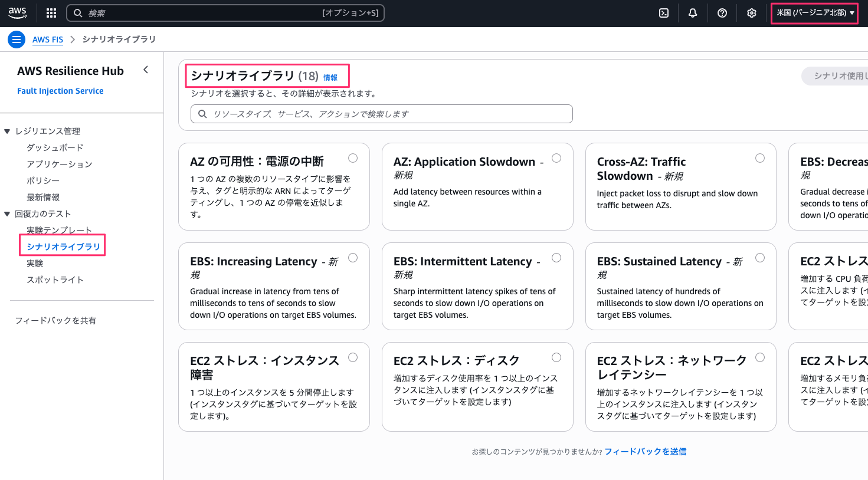Click the フィードバックを送信 link

[645, 452]
